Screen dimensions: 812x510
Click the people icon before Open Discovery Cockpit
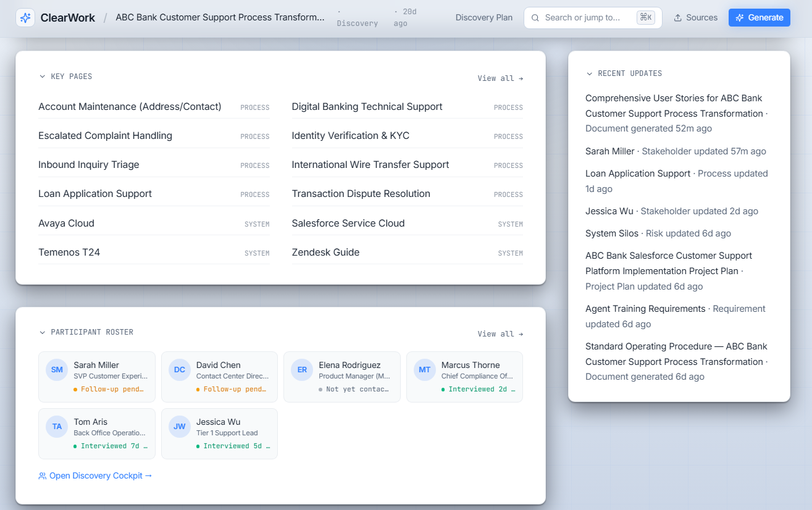click(x=43, y=476)
